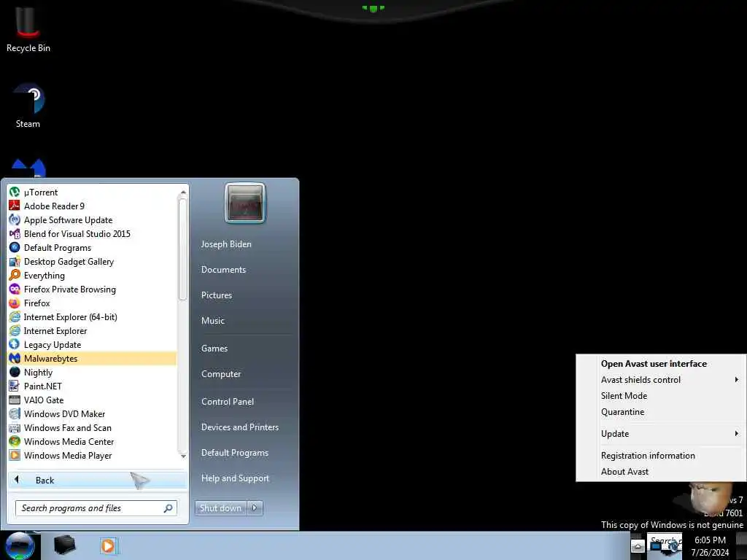Viewport: 747px width, 560px height.
Task: Click the Windows Media Center icon
Action: [x=15, y=441]
